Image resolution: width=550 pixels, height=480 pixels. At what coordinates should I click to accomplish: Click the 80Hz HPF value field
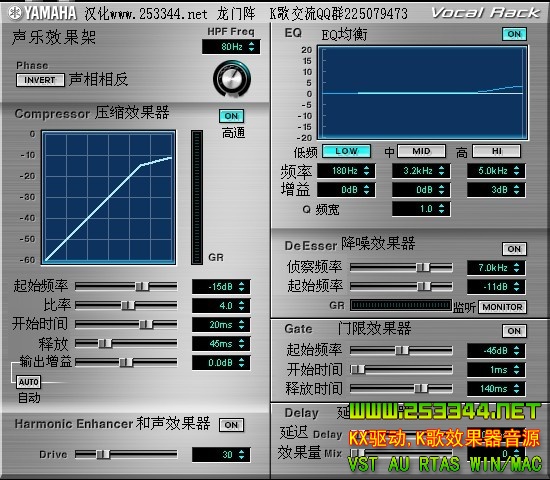click(231, 47)
